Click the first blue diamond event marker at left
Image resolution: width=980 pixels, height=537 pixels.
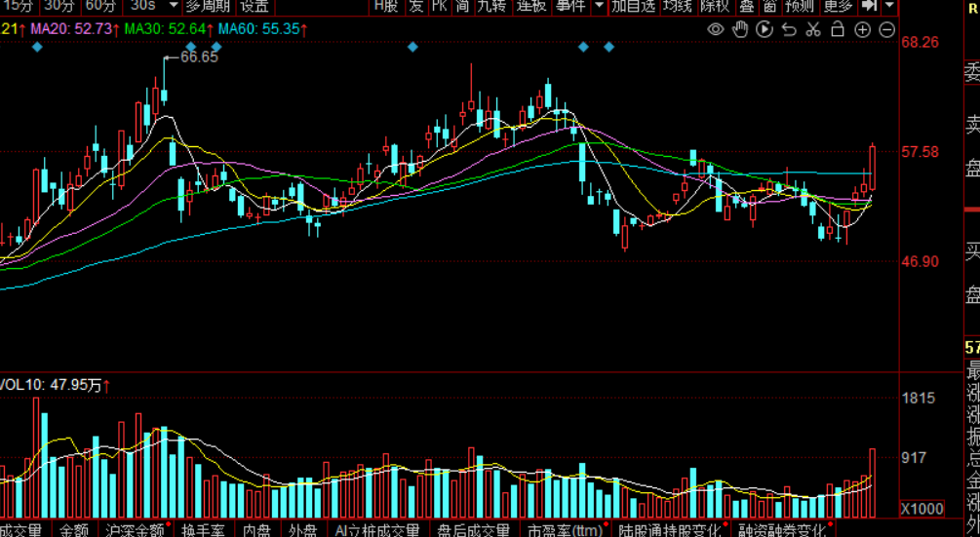tap(37, 47)
